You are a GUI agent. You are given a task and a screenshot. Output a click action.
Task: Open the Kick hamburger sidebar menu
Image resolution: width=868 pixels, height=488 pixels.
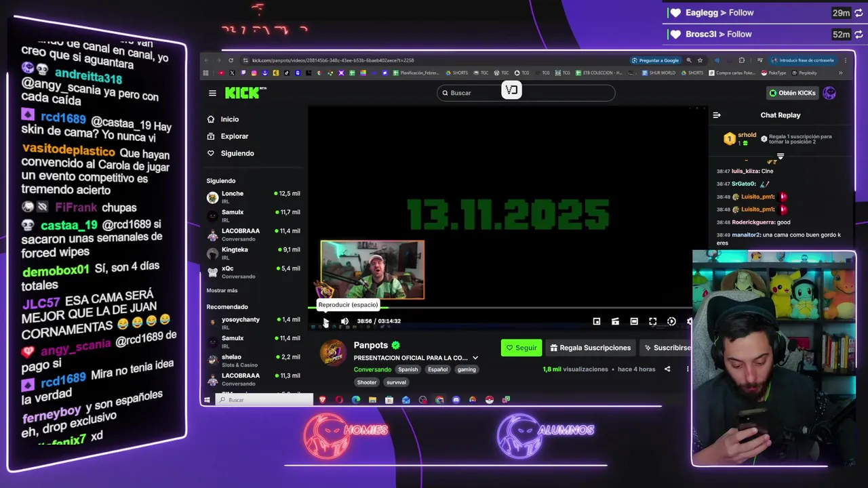click(x=212, y=93)
